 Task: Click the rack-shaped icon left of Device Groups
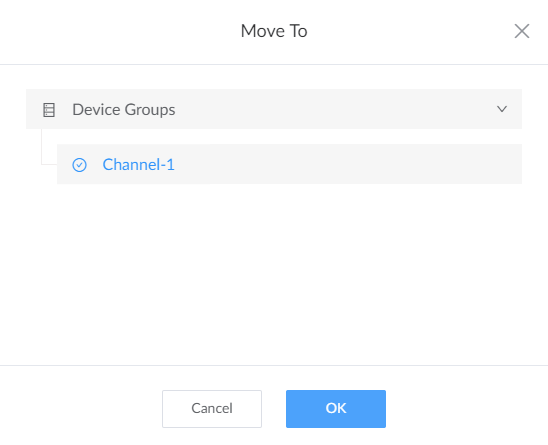pos(49,110)
